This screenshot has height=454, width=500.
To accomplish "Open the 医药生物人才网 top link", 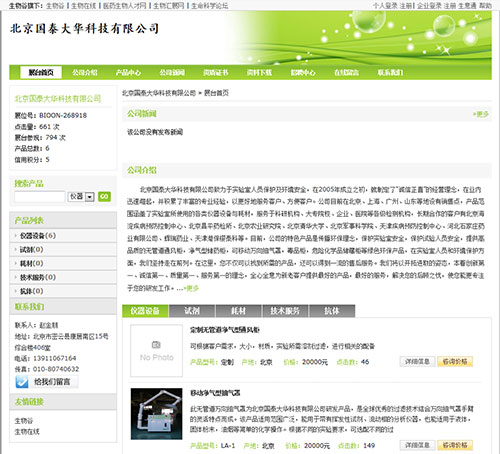I will click(125, 6).
